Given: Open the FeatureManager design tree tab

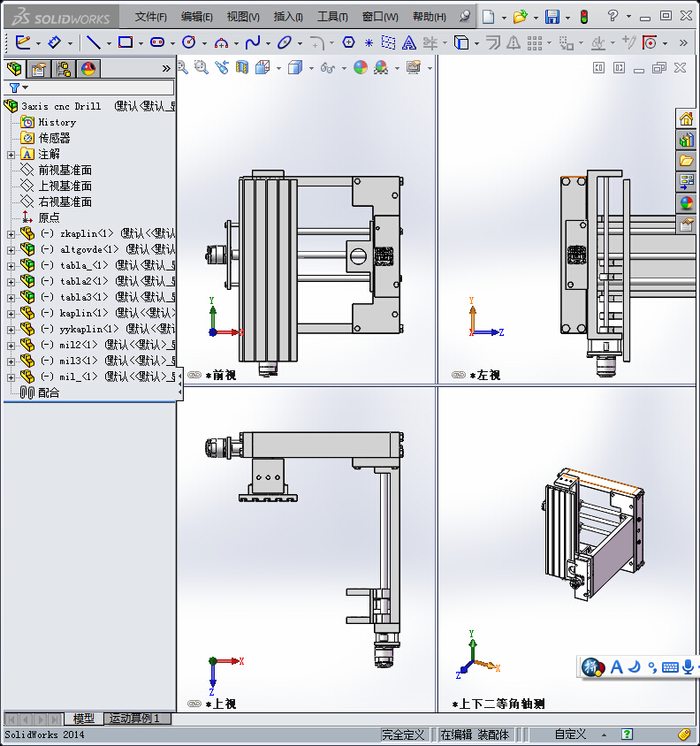Looking at the screenshot, I should point(14,69).
